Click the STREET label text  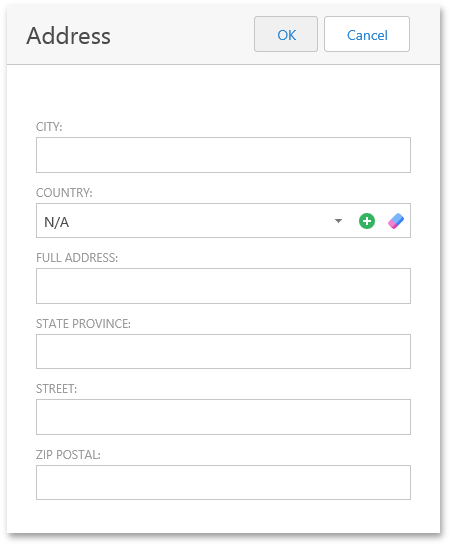57,389
